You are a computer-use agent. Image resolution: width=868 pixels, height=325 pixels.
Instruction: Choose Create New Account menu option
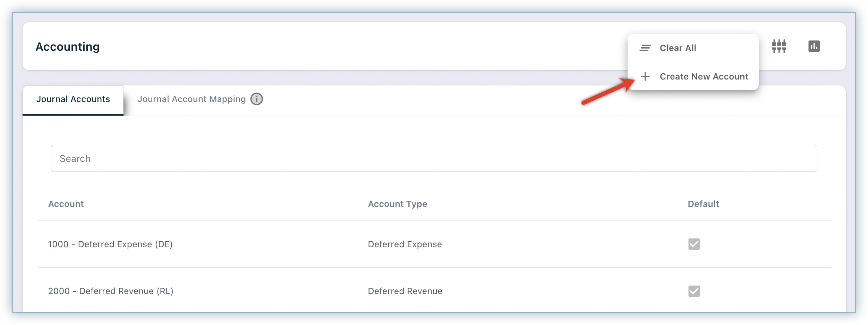click(704, 76)
